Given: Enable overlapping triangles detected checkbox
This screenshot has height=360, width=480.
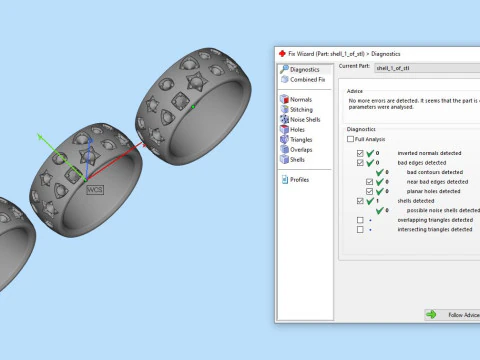Looking at the screenshot, I should pyautogui.click(x=360, y=220).
